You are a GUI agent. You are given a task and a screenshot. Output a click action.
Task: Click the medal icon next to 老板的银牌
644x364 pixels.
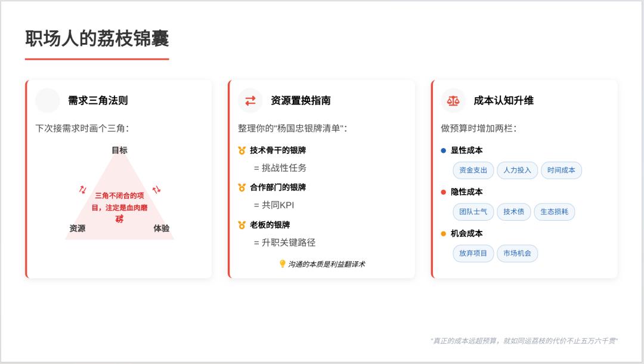[x=242, y=225]
